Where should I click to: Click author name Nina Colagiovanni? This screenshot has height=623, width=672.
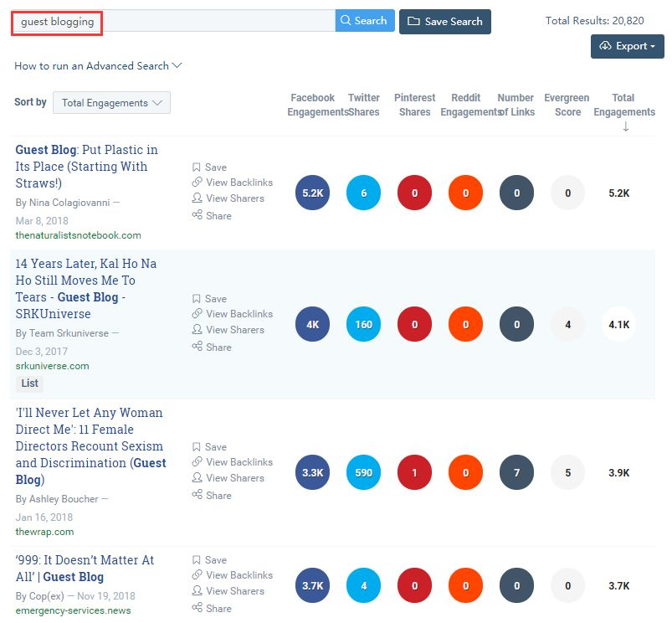point(69,203)
